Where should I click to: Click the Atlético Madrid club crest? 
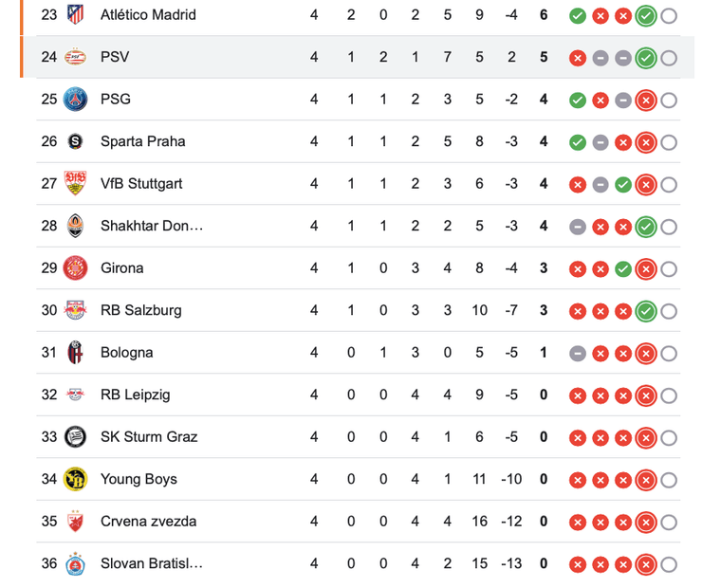(75, 15)
